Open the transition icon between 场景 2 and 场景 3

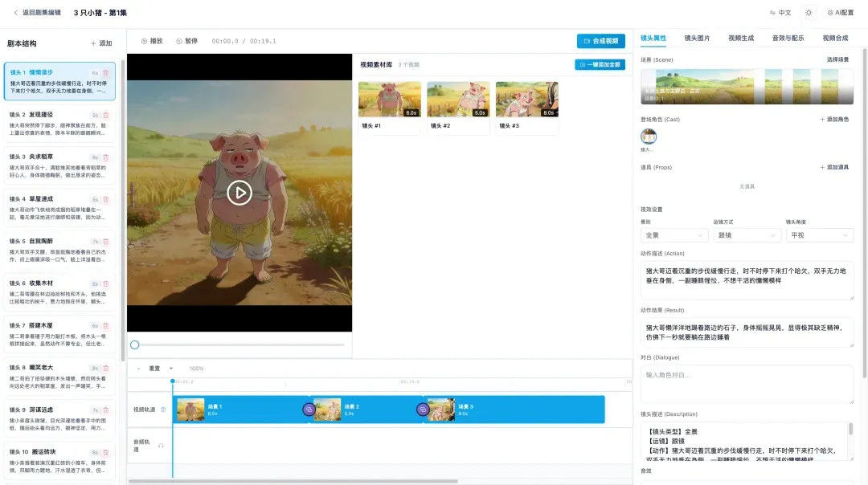click(423, 410)
